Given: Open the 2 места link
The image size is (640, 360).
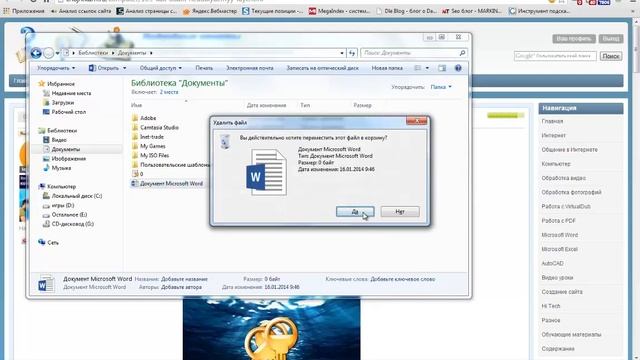Looking at the screenshot, I should (169, 92).
